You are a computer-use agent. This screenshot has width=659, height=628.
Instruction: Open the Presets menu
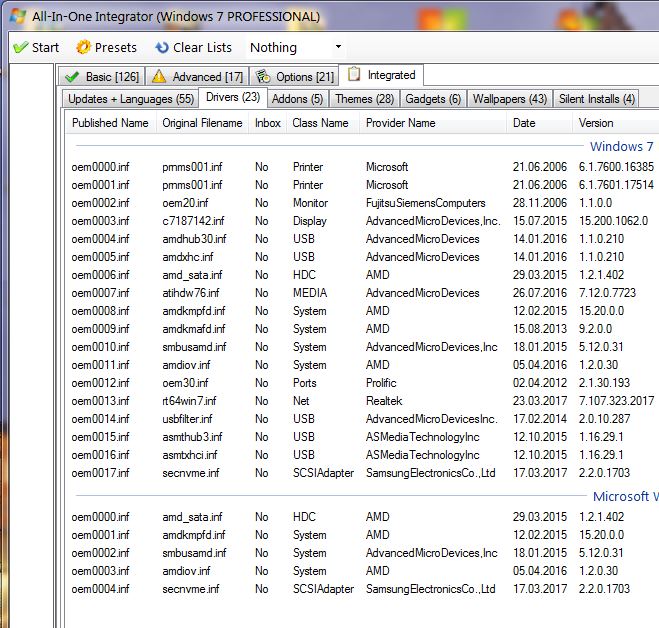tap(107, 47)
